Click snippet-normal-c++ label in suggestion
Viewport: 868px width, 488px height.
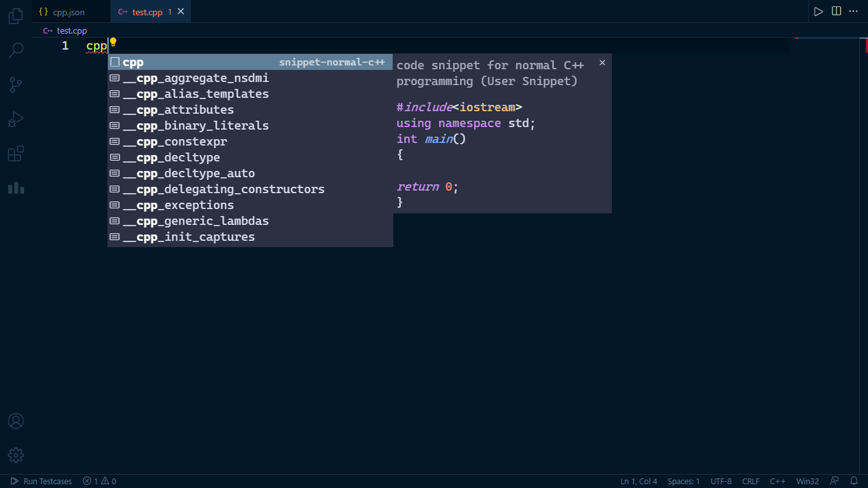[332, 62]
